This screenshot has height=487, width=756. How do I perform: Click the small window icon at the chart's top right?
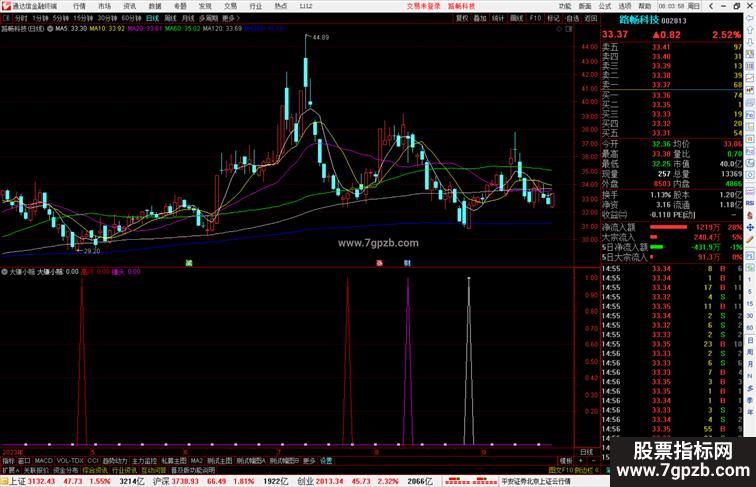[569, 29]
